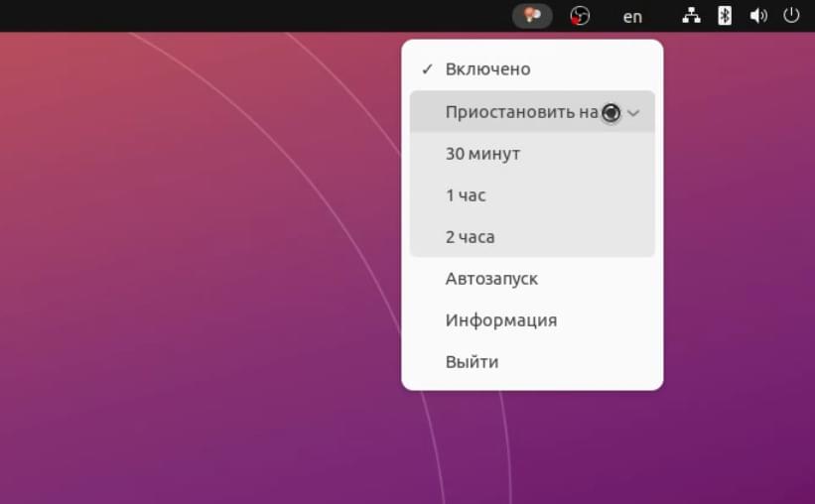Open the OBS Studio tray icon
815x504 pixels.
(x=580, y=16)
